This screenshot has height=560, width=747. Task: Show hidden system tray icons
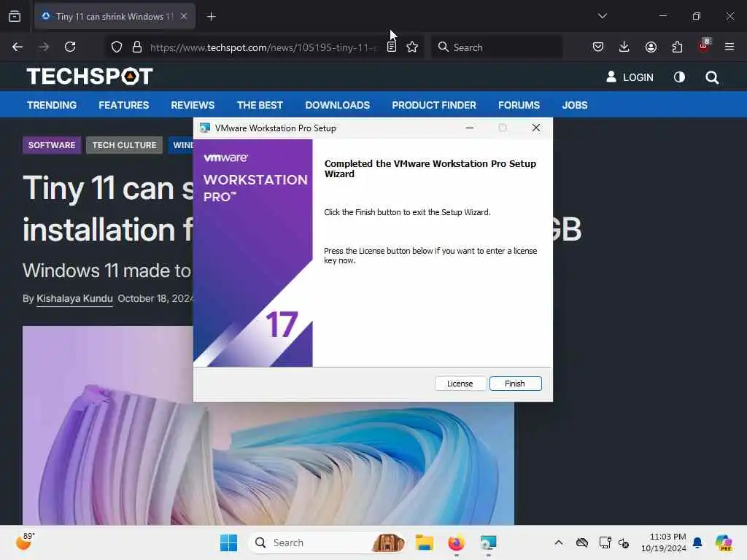[559, 542]
